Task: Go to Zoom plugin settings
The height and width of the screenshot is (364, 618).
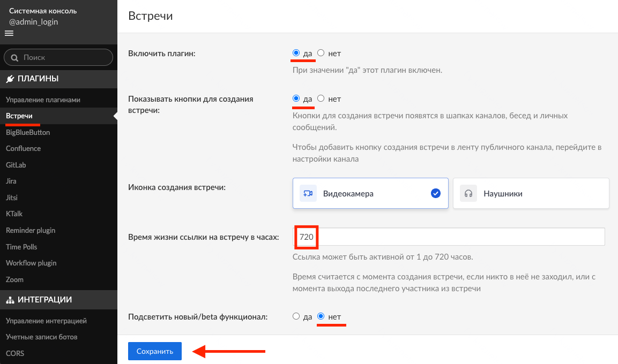Action: tap(14, 279)
